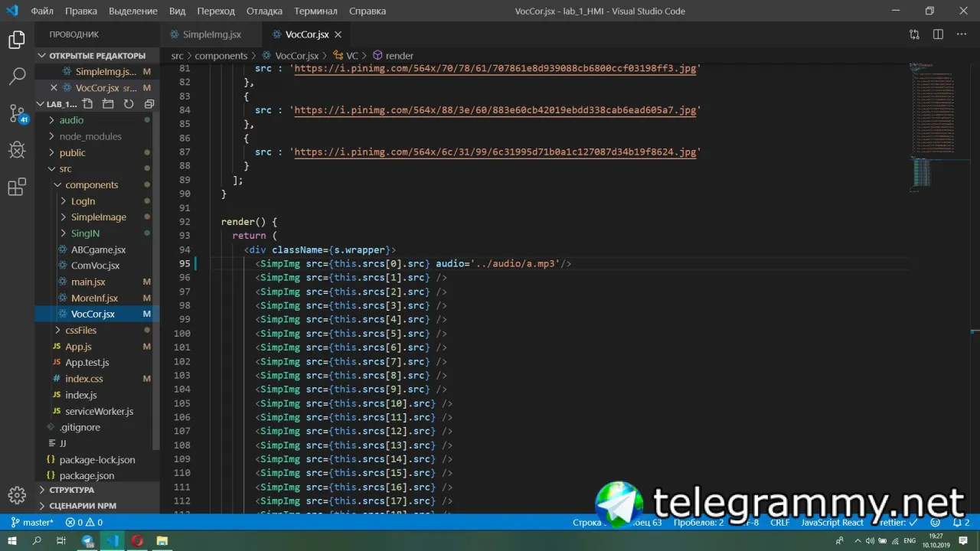Expand the node_modules folder

90,136
